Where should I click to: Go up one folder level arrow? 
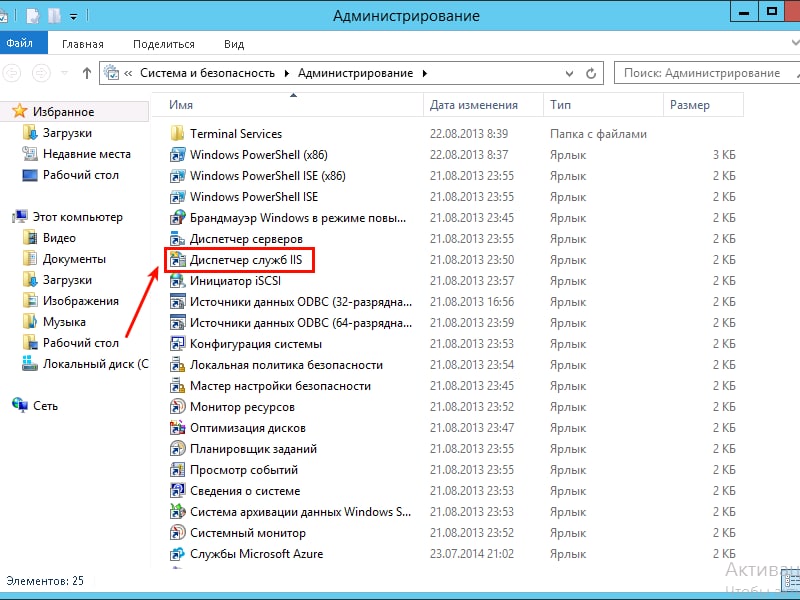click(87, 73)
